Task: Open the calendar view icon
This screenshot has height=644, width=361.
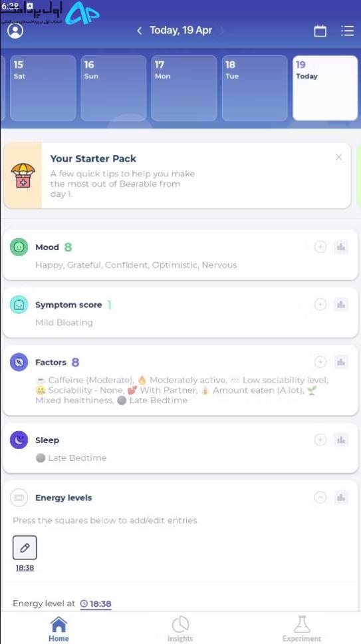Action: [x=320, y=31]
